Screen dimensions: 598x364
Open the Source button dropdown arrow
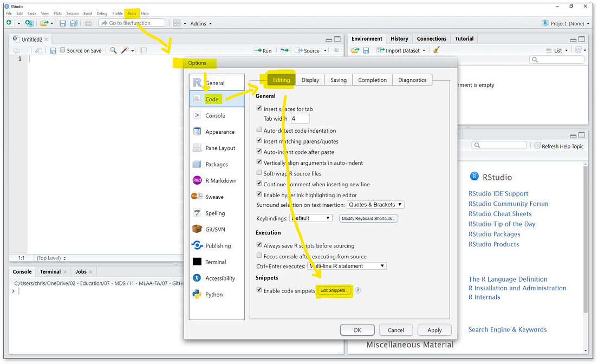coord(326,50)
